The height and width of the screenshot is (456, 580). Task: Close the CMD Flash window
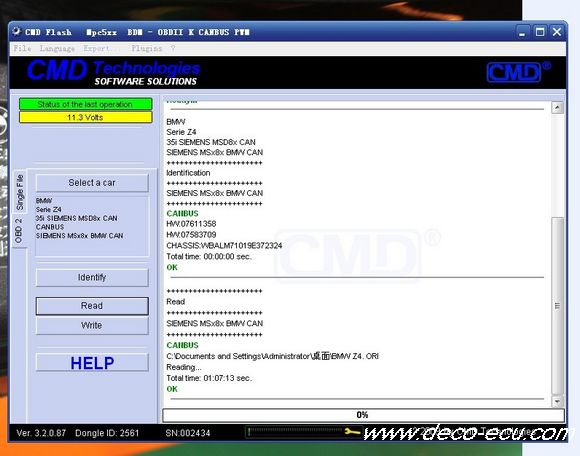click(557, 32)
